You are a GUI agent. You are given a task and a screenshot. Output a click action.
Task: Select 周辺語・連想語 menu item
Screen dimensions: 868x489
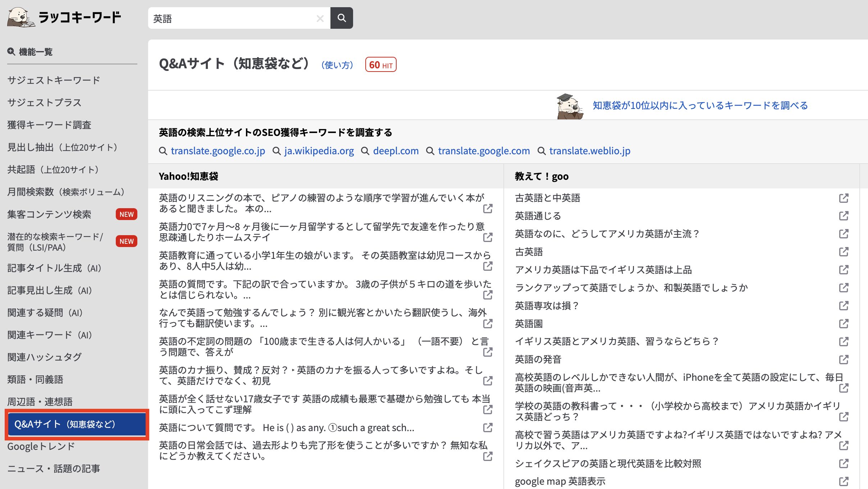(40, 402)
